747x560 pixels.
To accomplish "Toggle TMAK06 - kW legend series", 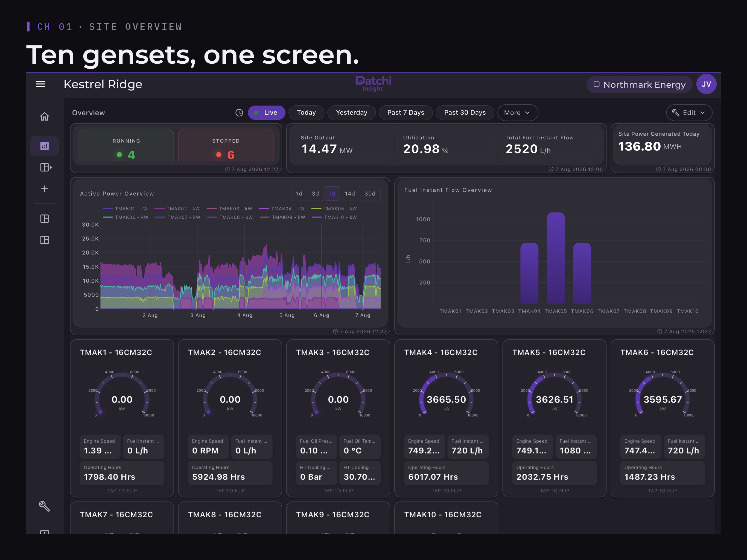I will [126, 217].
